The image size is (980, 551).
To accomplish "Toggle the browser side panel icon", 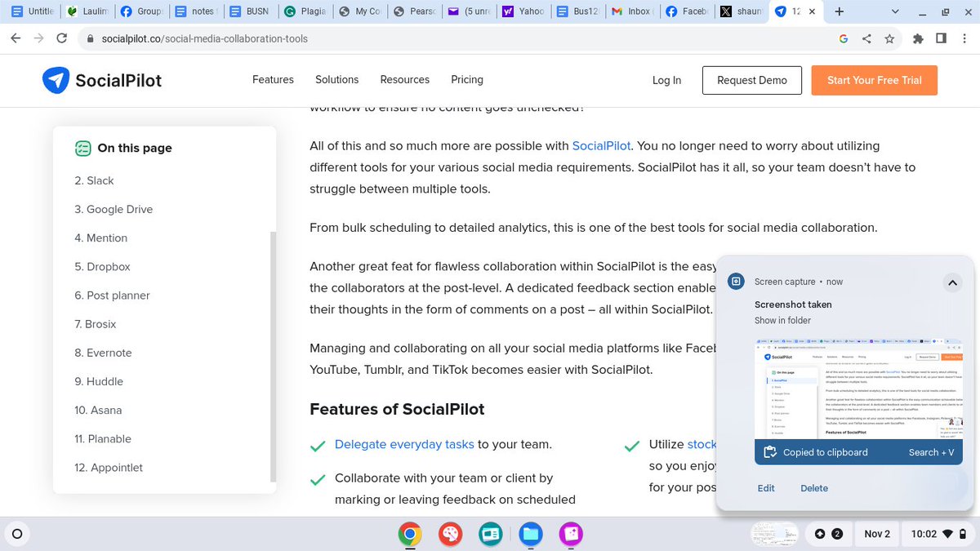I will tap(941, 38).
